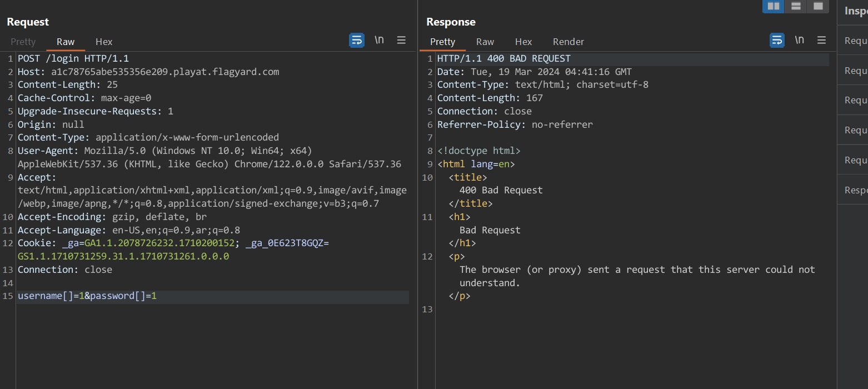Click the username[]=1&password[]=1 request body line
Image resolution: width=868 pixels, height=389 pixels.
[87, 296]
